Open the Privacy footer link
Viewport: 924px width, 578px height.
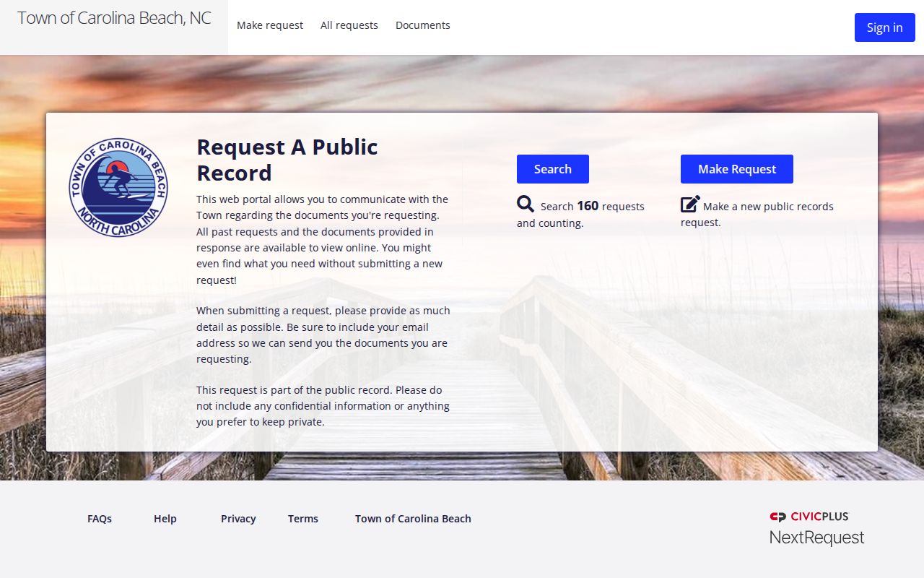coord(238,519)
